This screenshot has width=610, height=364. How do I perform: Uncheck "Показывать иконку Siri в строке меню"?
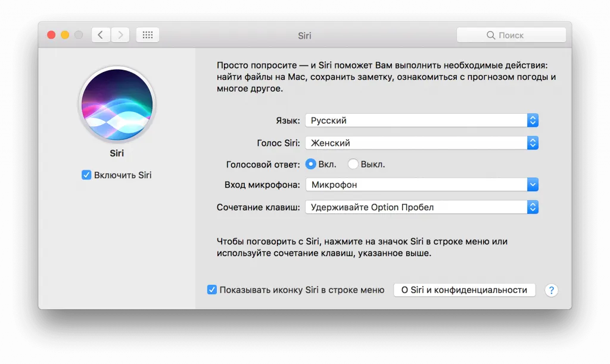212,290
